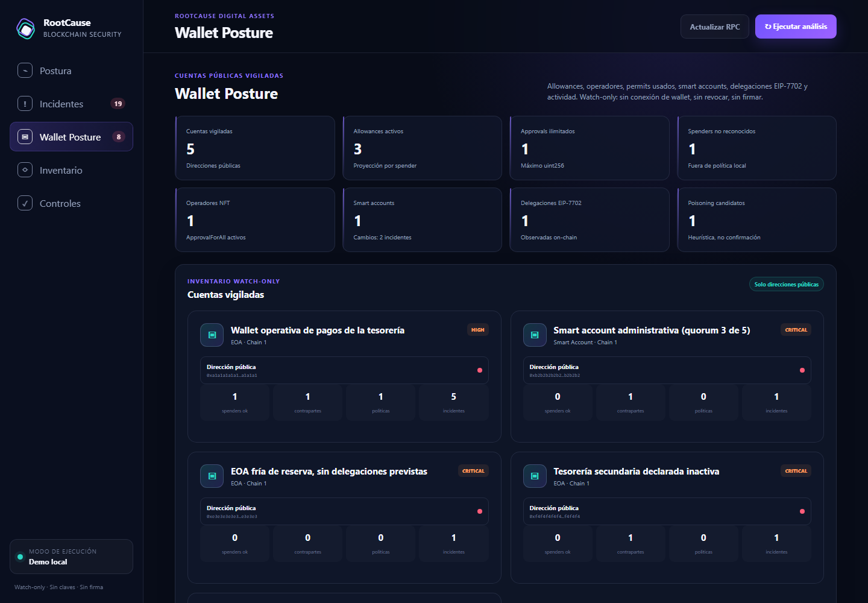Click the RootCause logo icon
The image size is (868, 603).
[x=26, y=28]
